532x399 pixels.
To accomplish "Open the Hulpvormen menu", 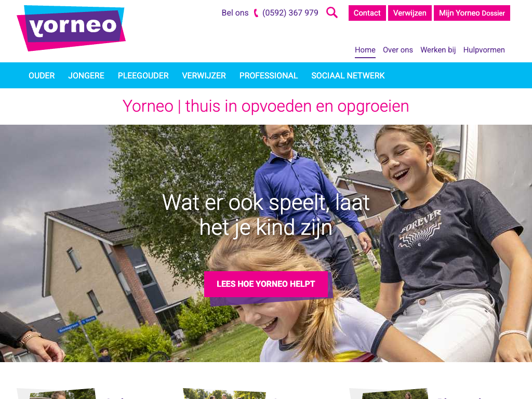I will pos(484,50).
